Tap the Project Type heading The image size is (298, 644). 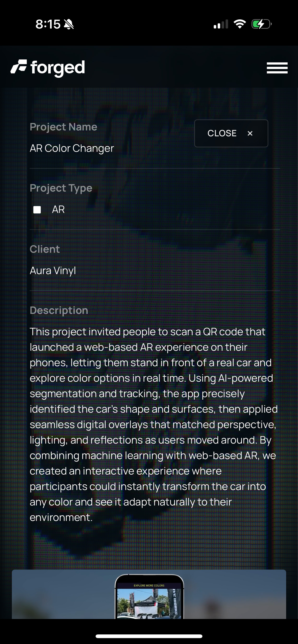pos(61,188)
